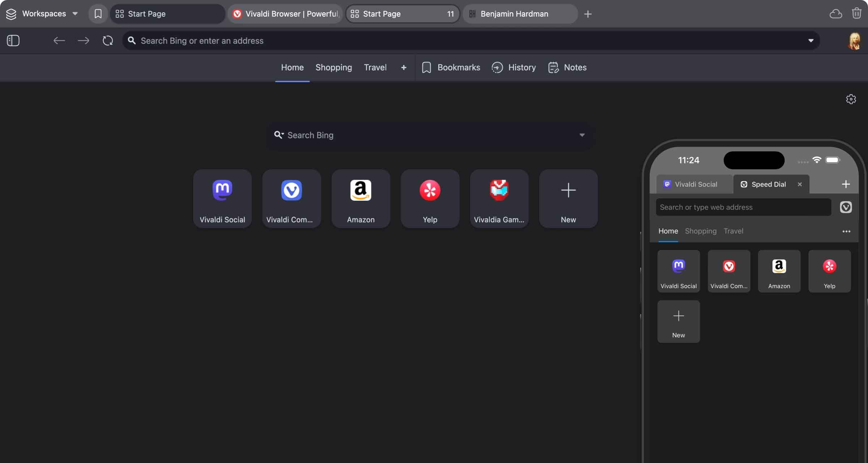The width and height of the screenshot is (868, 463).
Task: Click the bookmark icon in the tab bar
Action: click(98, 14)
